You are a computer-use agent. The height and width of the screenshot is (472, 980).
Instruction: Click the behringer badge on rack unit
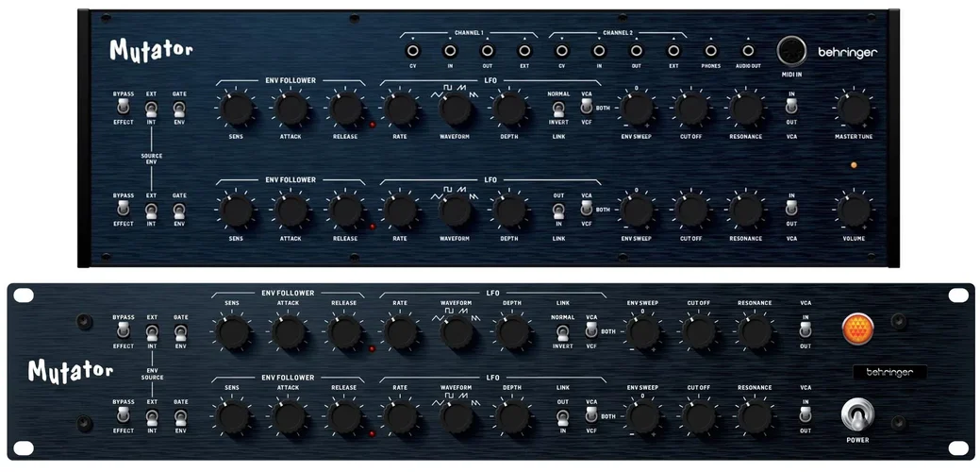pos(889,373)
